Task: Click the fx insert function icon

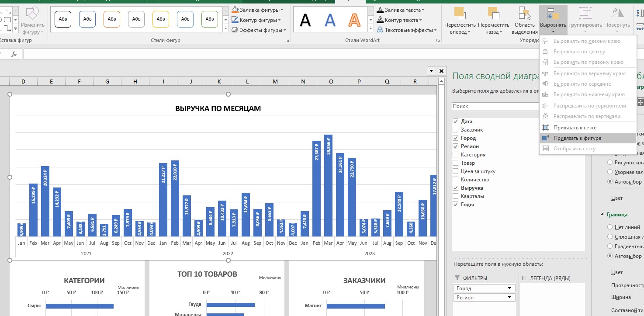Action: point(14,54)
